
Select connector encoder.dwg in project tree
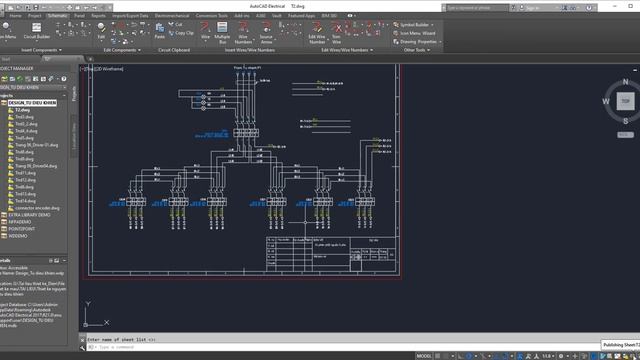pyautogui.click(x=37, y=208)
